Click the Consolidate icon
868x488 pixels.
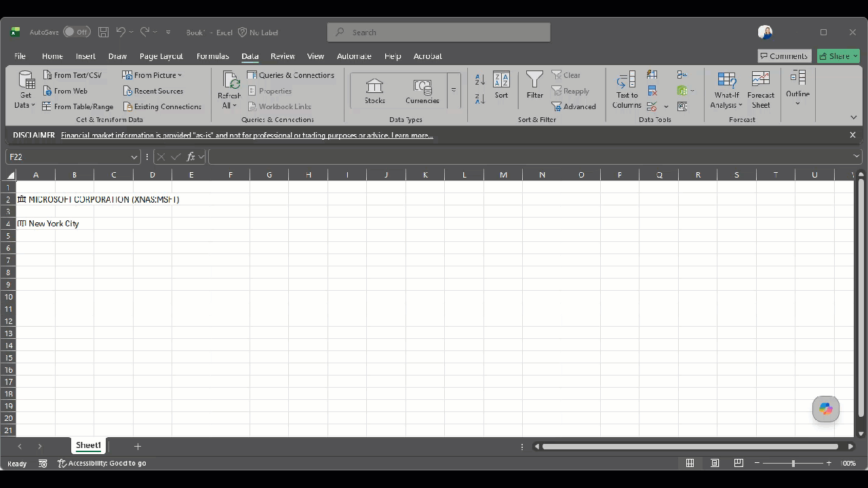[x=682, y=75]
